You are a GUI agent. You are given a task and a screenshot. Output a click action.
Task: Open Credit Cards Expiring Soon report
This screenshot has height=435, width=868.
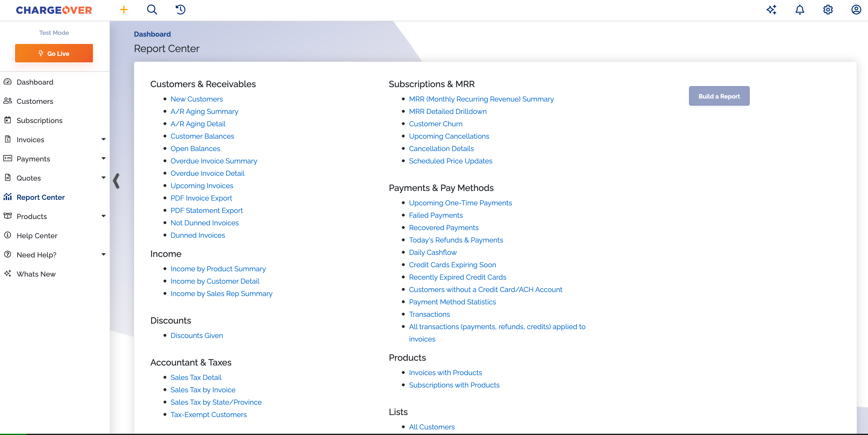[452, 265]
